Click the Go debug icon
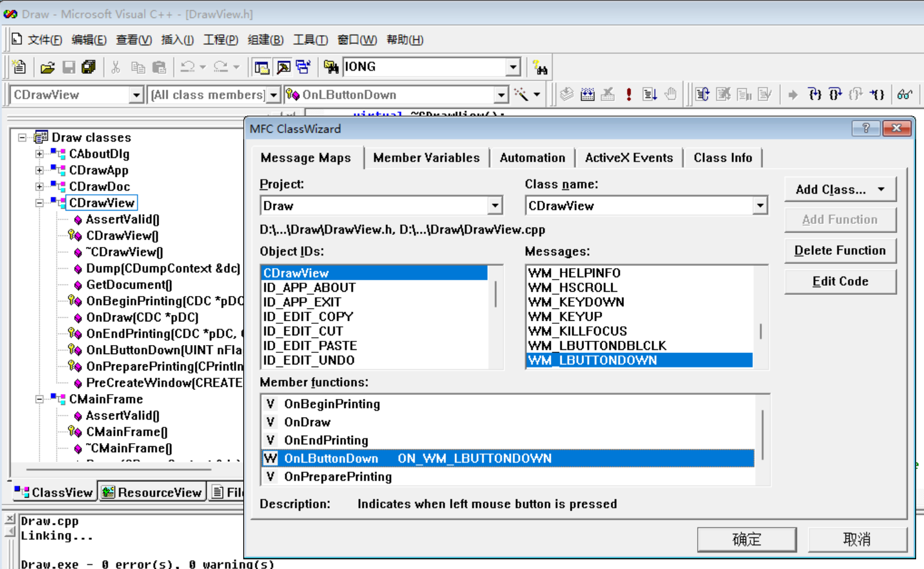Viewport: 924px width, 569px height. pyautogui.click(x=649, y=94)
